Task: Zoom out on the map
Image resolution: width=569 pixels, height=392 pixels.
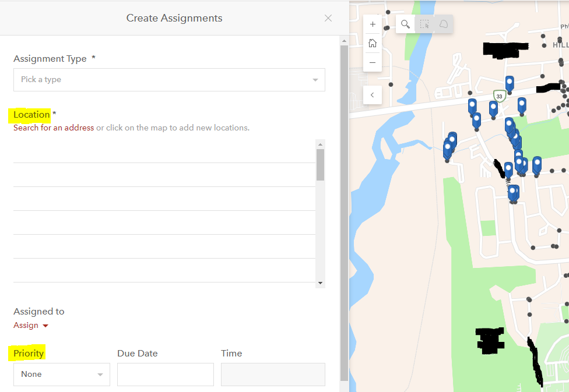Action: 372,62
